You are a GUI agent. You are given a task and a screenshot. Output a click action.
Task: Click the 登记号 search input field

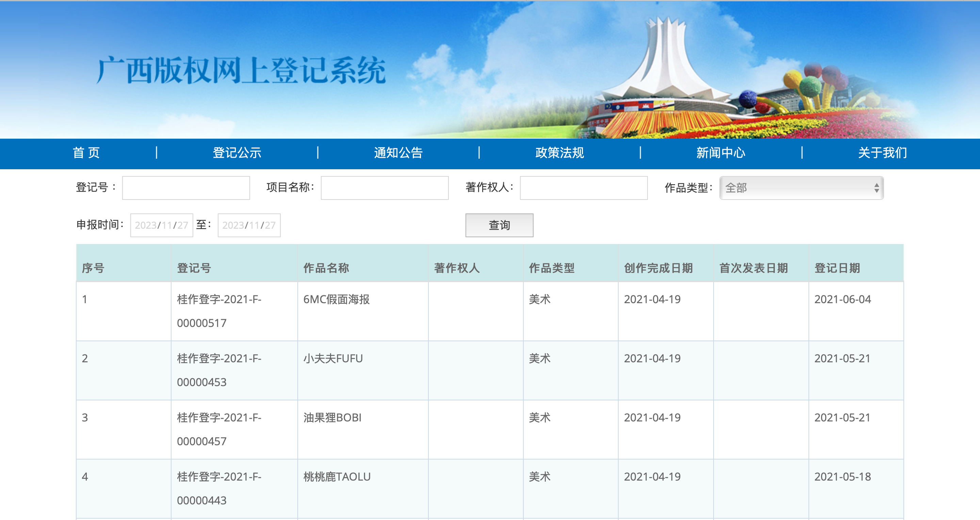tap(186, 188)
